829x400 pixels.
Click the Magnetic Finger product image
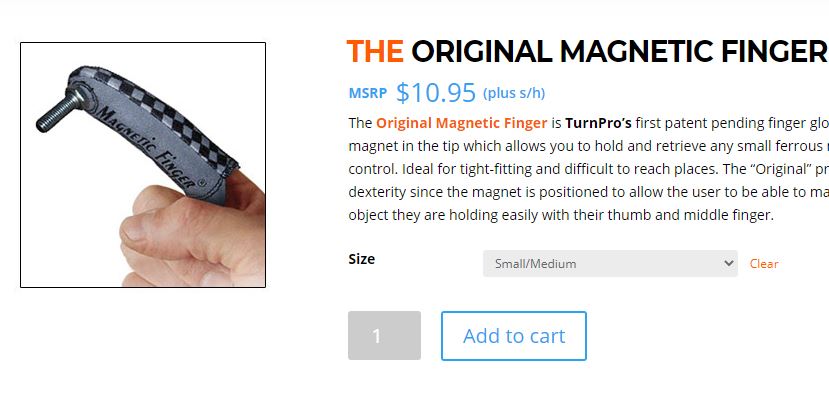[143, 165]
